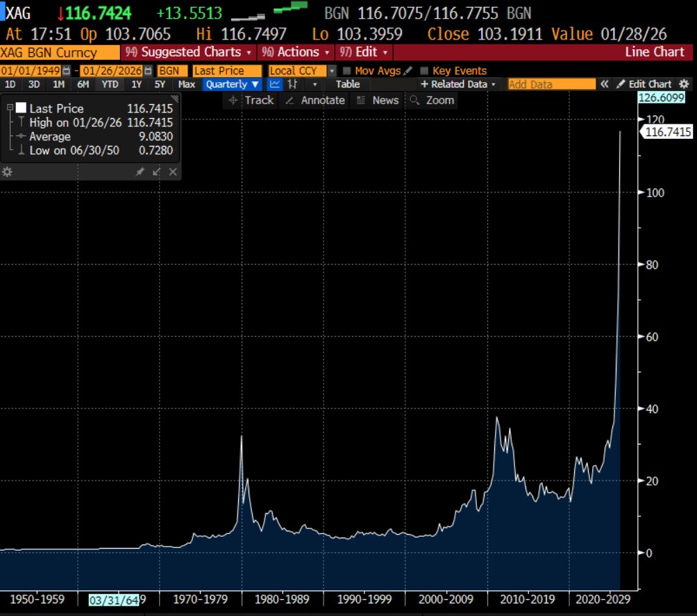Activate the Track crosshair tool
The width and height of the screenshot is (697, 616).
pos(250,100)
